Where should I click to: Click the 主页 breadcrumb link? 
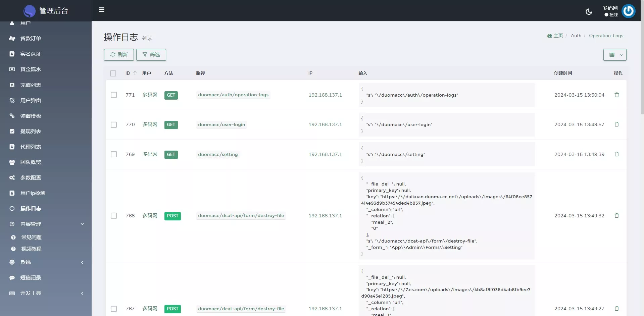(x=558, y=36)
